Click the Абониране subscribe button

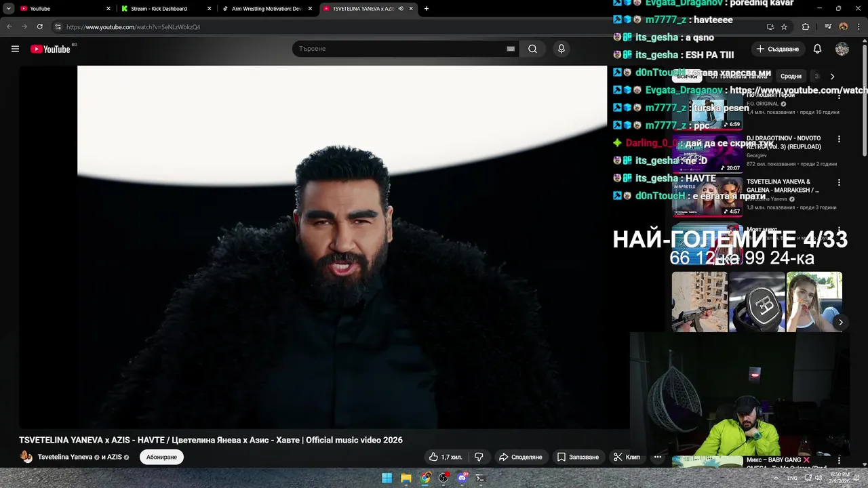point(161,457)
